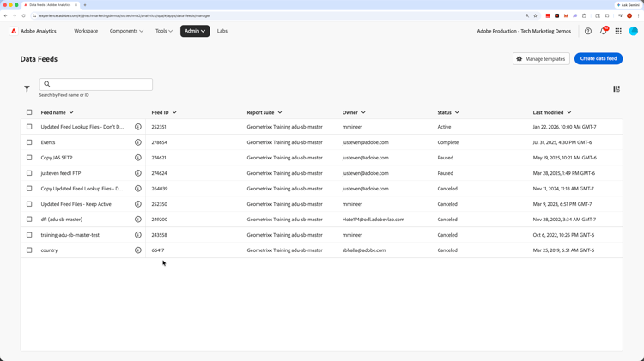Open the Help question mark icon
This screenshot has height=361, width=644.
pyautogui.click(x=588, y=31)
